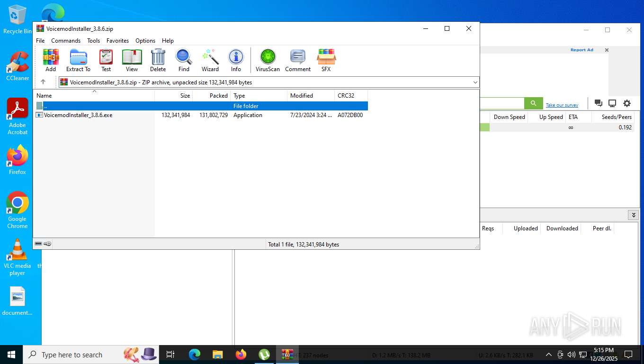Show hidden system tray icons
Image resolution: width=644 pixels, height=364 pixels.
548,355
